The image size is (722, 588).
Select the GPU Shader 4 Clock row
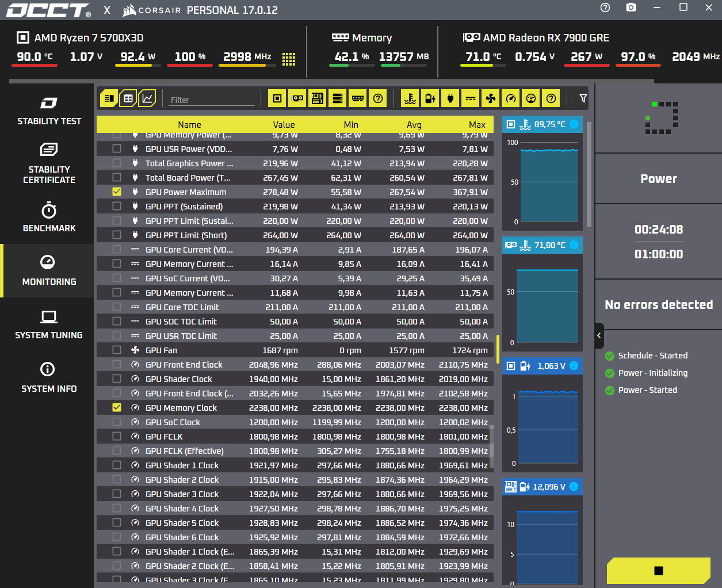pyautogui.click(x=295, y=508)
